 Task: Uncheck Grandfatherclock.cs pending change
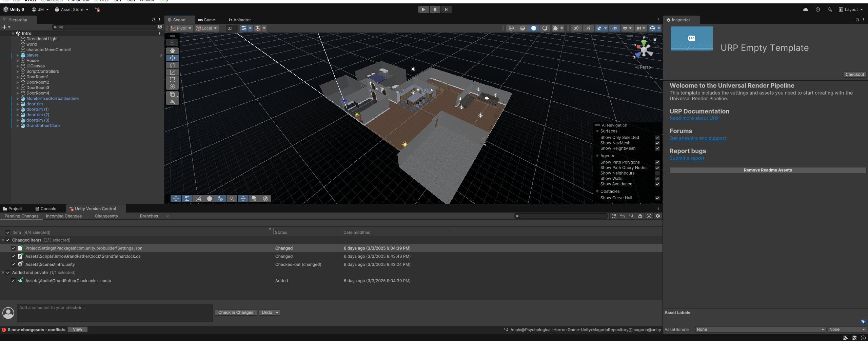click(x=13, y=256)
